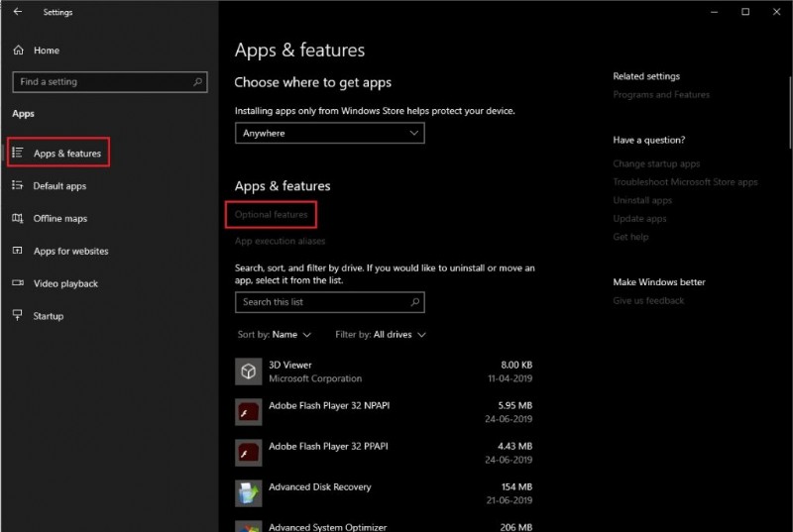This screenshot has width=793, height=532.
Task: Click App execution aliases link
Action: (280, 241)
